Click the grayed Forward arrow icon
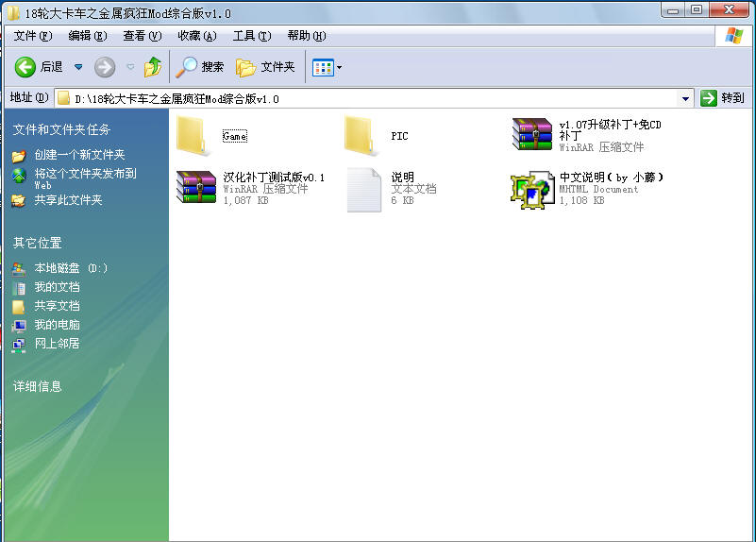This screenshot has width=756, height=542. click(105, 67)
